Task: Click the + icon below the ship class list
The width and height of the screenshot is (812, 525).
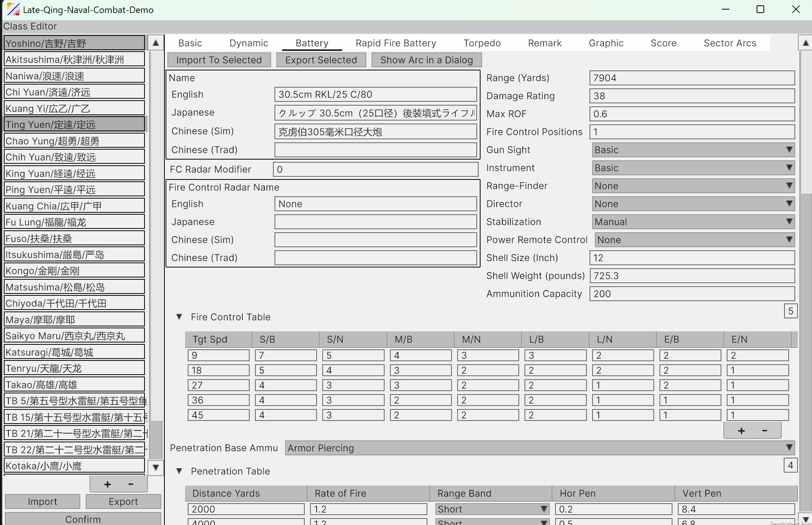Action: click(107, 484)
